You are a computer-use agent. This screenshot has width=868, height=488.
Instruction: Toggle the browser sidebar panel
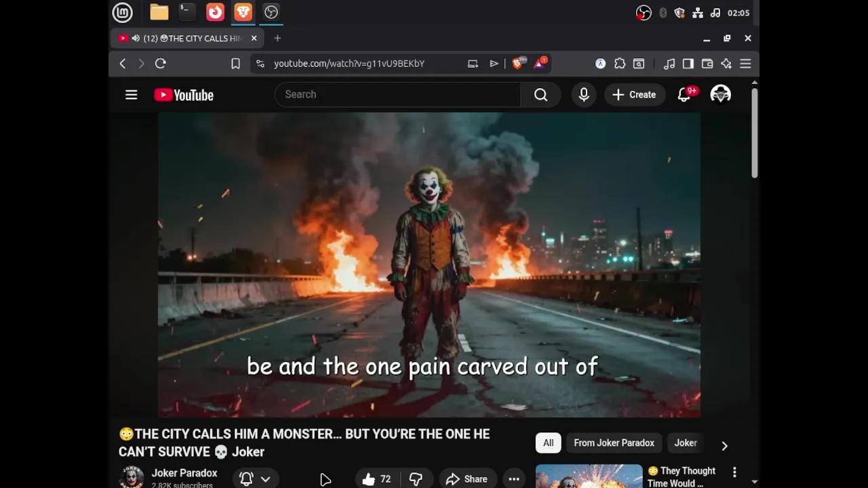point(688,64)
